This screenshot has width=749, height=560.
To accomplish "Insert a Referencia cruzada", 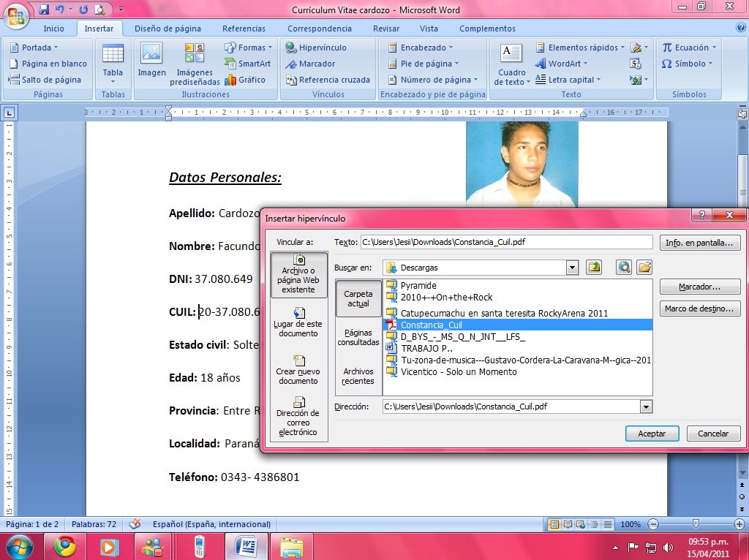I will 328,80.
